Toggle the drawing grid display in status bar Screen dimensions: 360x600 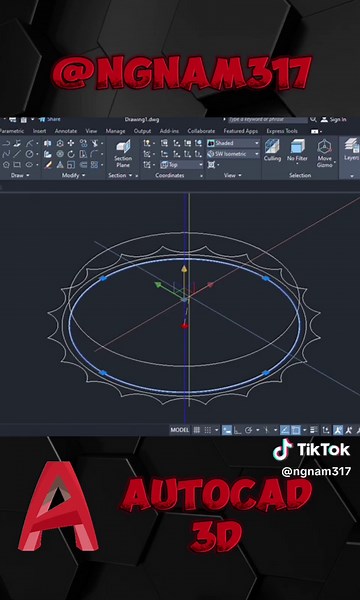(x=197, y=430)
